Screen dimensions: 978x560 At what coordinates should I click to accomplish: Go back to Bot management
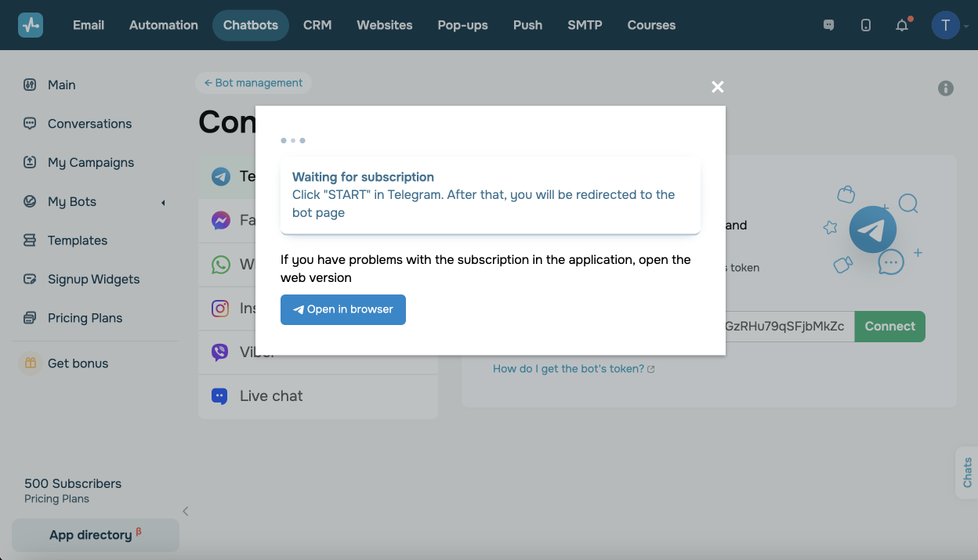[x=254, y=83]
